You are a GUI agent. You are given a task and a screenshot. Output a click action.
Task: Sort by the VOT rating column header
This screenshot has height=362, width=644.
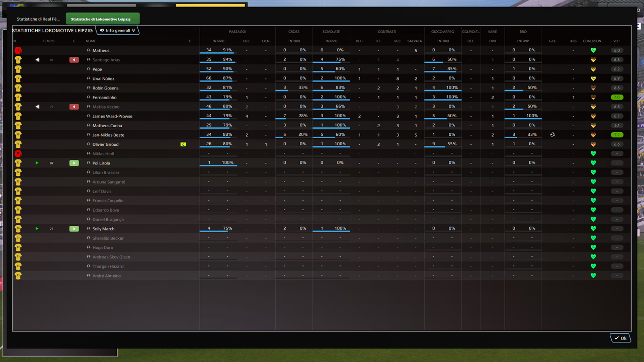[x=617, y=41]
